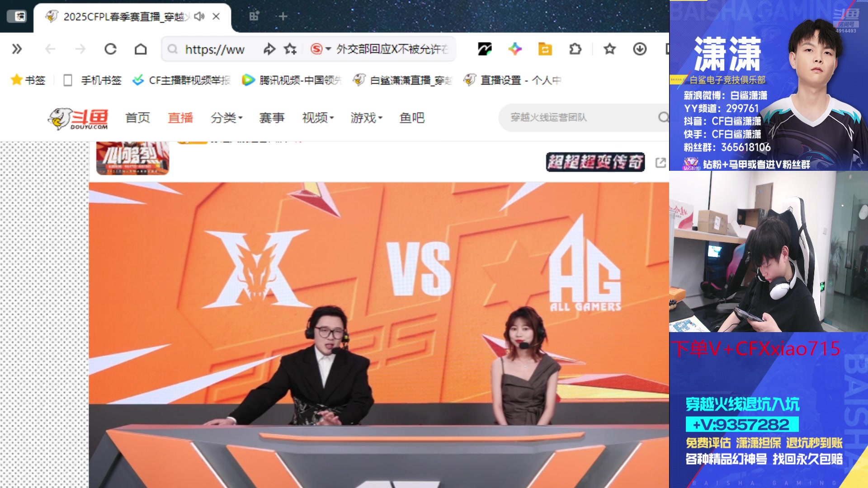Click the live video player area
The width and height of the screenshot is (868, 488).
(379, 334)
